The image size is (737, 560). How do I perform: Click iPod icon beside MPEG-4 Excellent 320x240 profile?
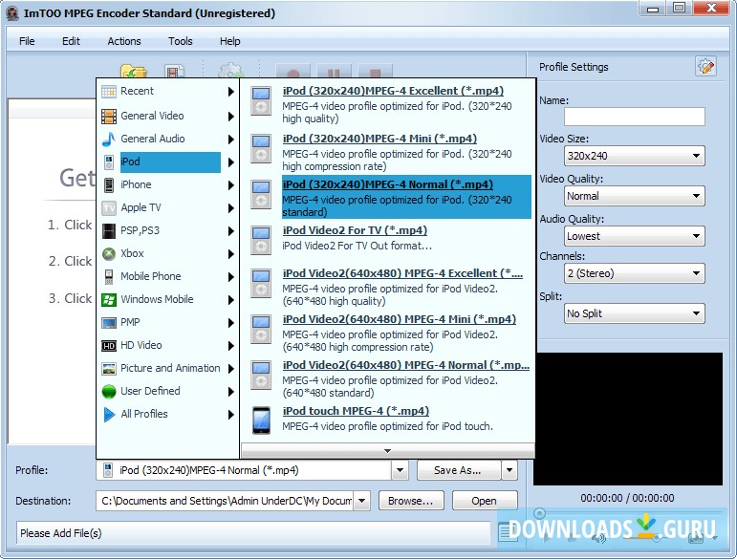click(261, 101)
